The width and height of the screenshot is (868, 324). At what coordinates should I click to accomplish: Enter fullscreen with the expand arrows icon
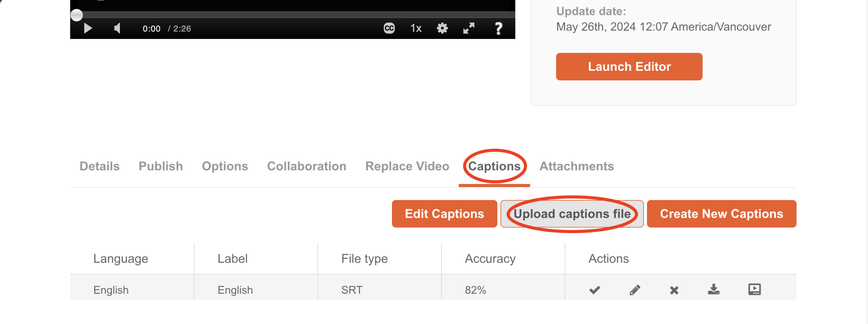tap(469, 28)
